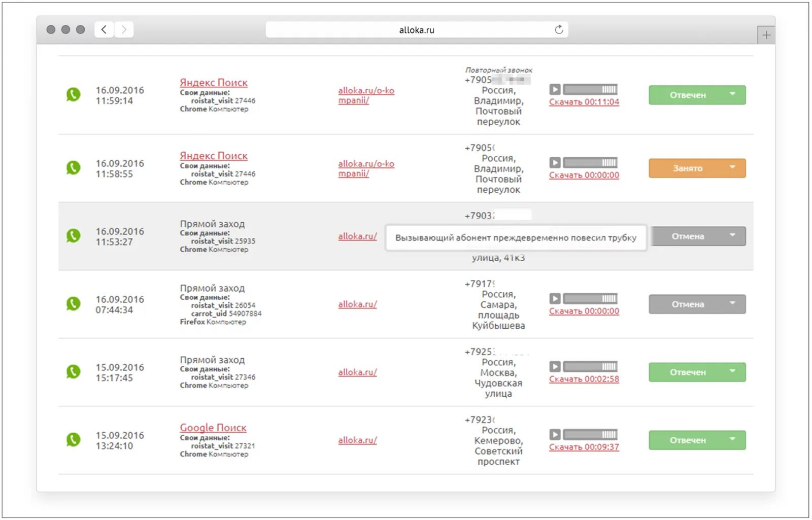Go back with browser back arrow
This screenshot has width=812, height=520.
tap(104, 29)
